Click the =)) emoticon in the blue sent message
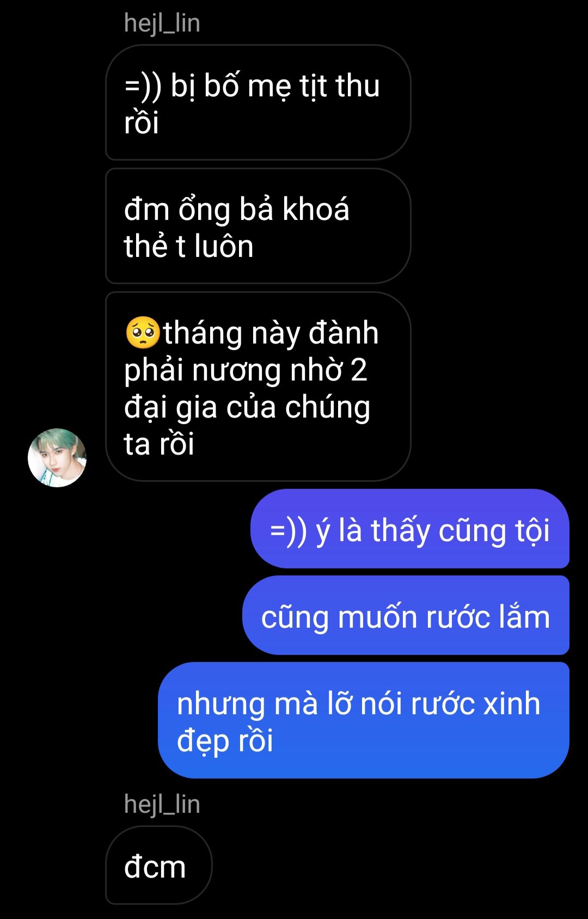 tap(289, 531)
